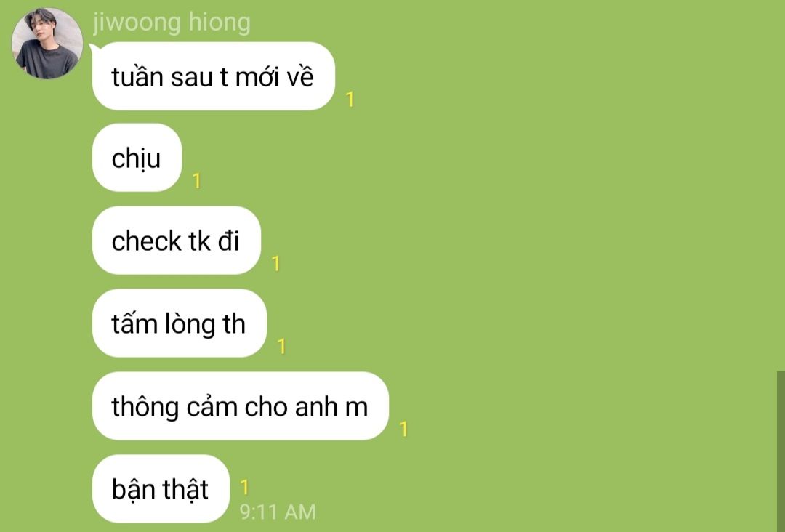Image resolution: width=785 pixels, height=532 pixels.
Task: Click the word 'cảm' in the message
Action: coord(212,406)
